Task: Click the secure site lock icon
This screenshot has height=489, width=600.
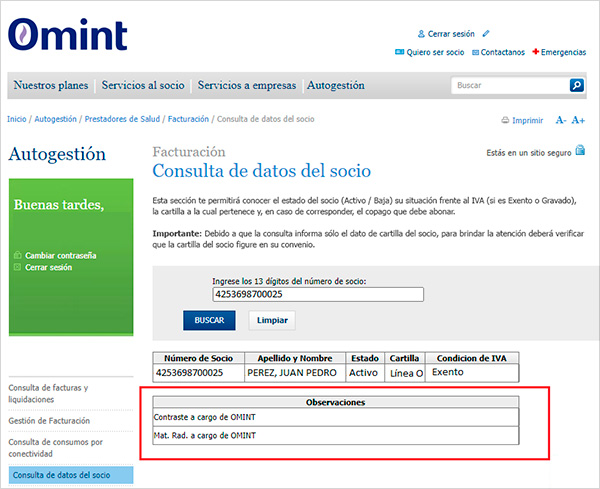Action: [x=580, y=150]
